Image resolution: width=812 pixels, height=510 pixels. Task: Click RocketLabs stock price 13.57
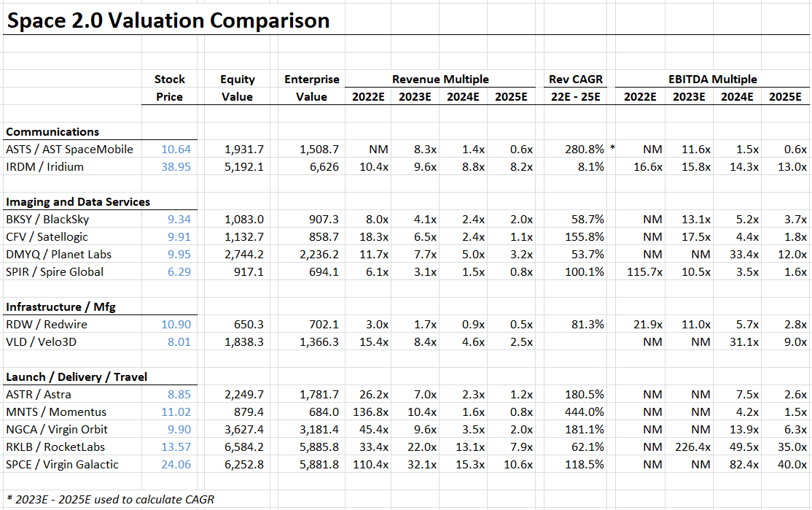click(x=176, y=447)
